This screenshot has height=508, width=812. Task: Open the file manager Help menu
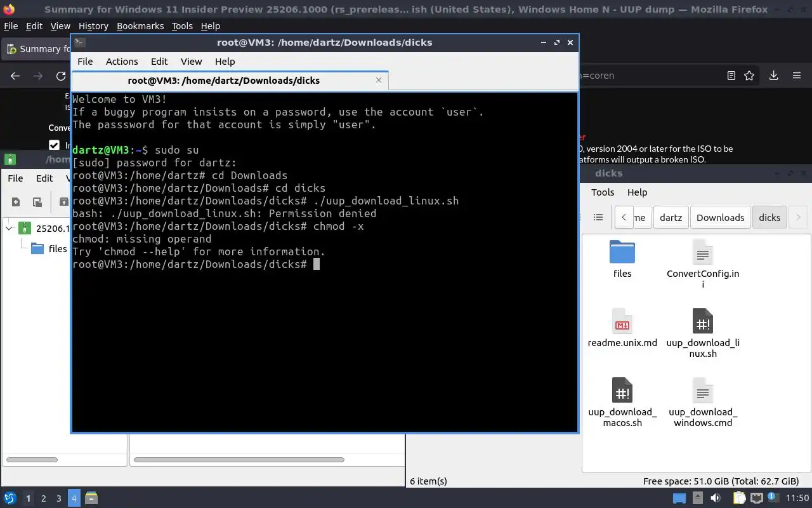637,192
